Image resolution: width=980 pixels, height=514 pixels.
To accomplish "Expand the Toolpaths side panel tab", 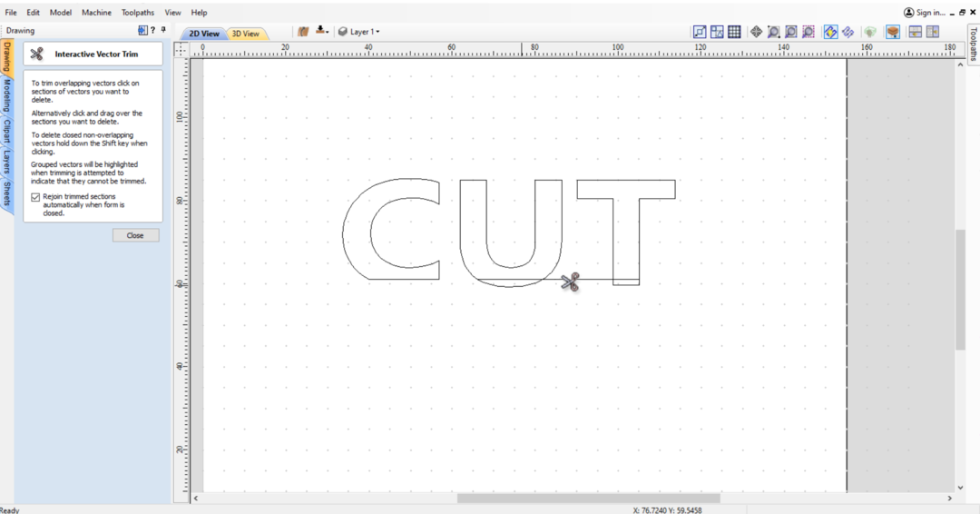I will pos(972,44).
